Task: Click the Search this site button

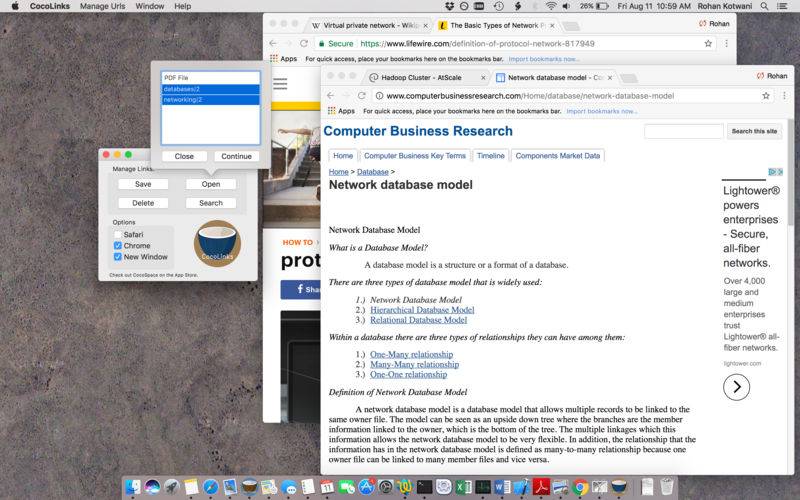Action: coord(754,131)
